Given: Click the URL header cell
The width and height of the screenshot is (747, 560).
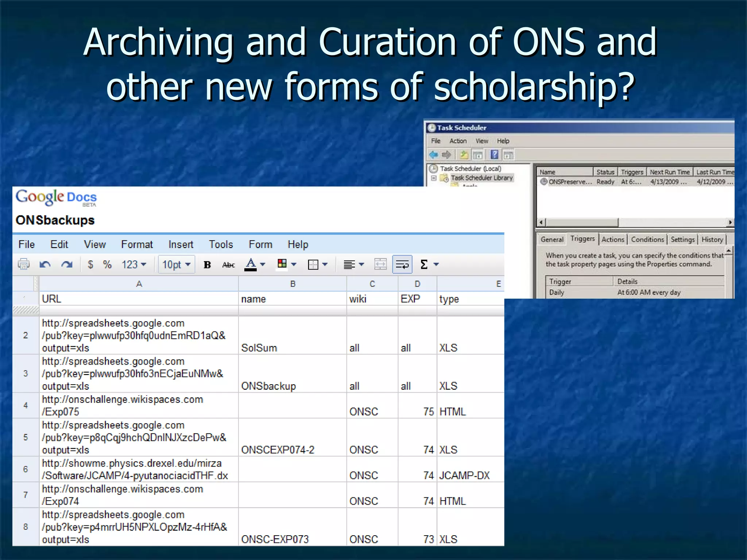Looking at the screenshot, I should click(x=139, y=299).
